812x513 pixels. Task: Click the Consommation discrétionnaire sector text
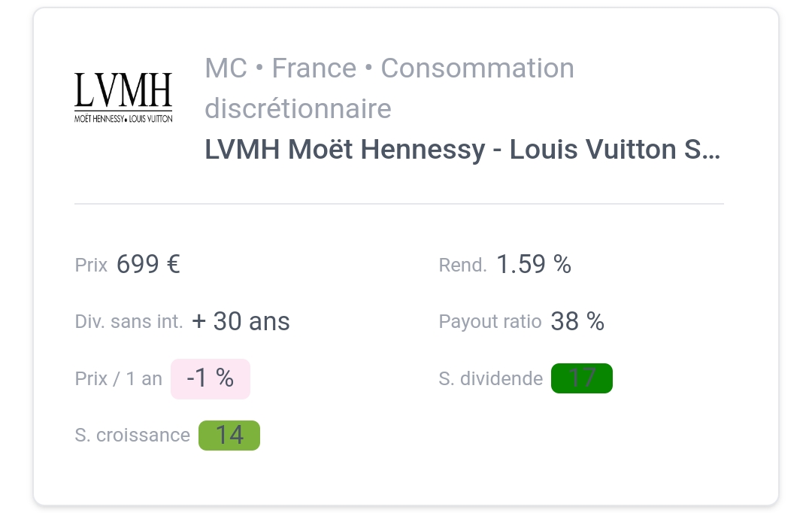[x=389, y=88]
